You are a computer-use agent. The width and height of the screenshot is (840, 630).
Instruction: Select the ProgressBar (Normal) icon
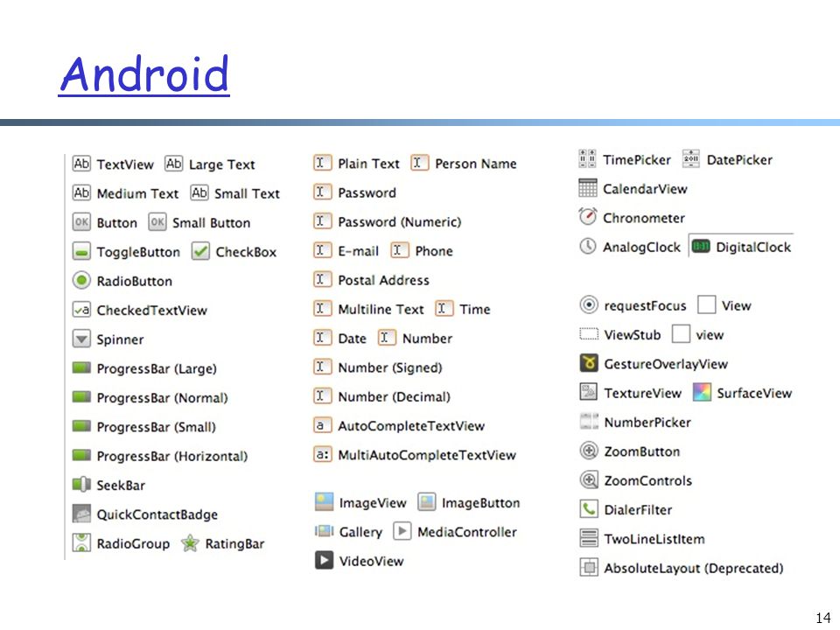tap(81, 397)
